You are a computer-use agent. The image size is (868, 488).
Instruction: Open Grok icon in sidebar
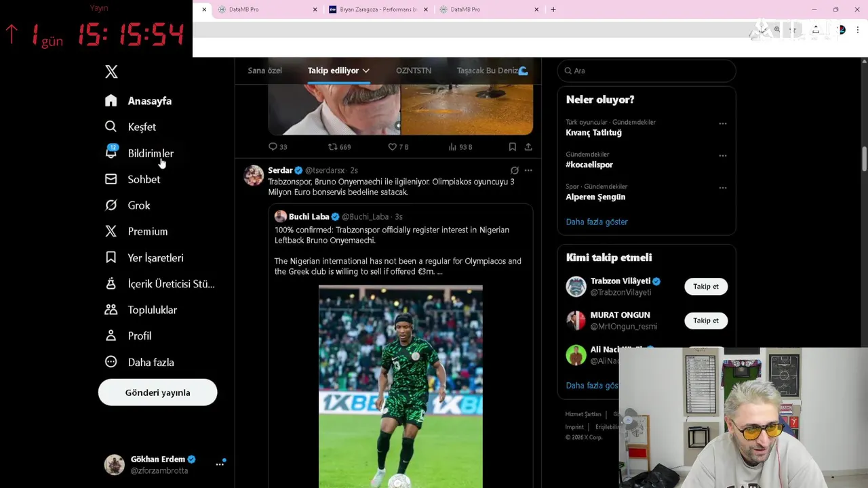click(x=111, y=205)
